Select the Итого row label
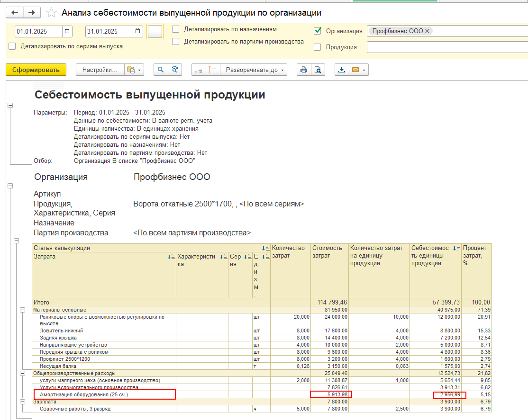This screenshot has width=528, height=420. (x=41, y=302)
